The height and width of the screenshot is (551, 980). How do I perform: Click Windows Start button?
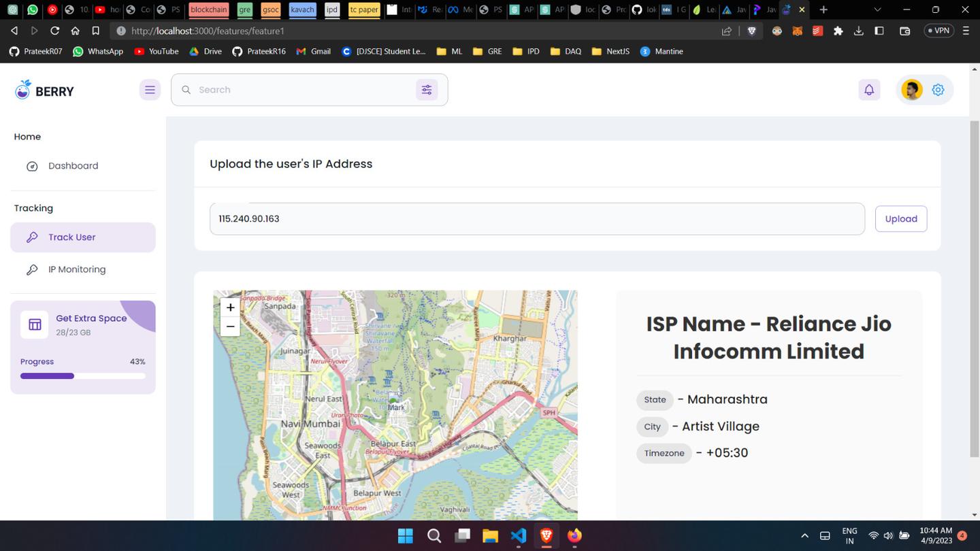[x=405, y=535]
